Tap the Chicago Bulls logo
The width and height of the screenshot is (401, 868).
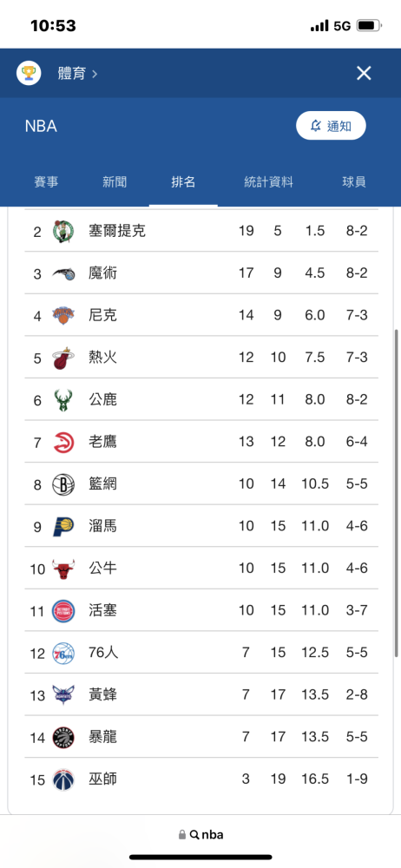(x=63, y=569)
